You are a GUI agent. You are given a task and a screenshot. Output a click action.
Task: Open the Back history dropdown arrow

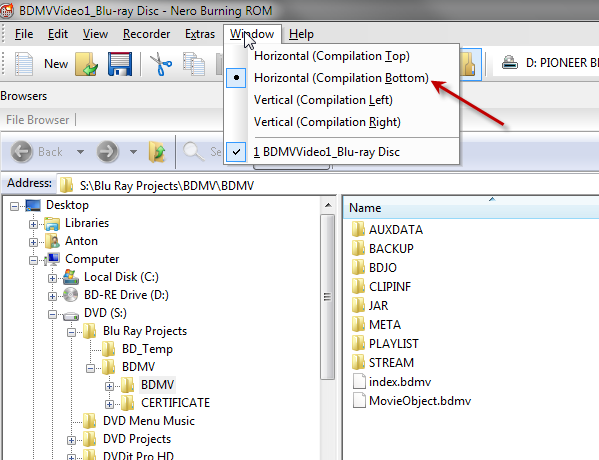80,152
